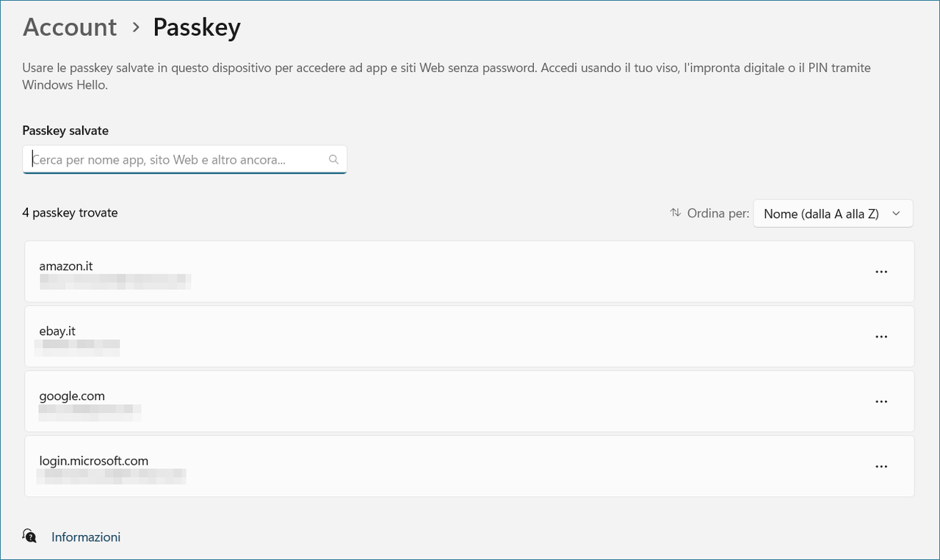
Task: Focus the Cerca per nome app search field
Action: coord(184,159)
